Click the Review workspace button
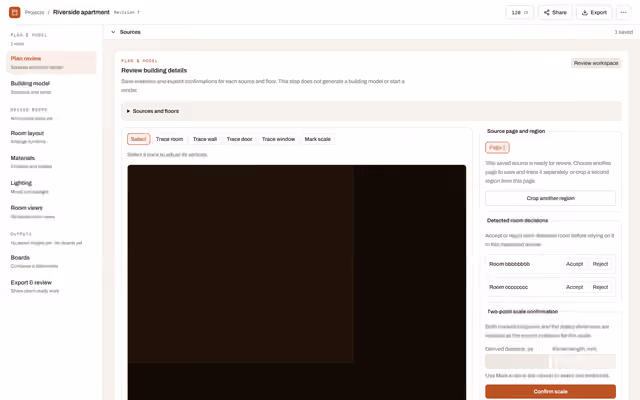 pos(596,63)
